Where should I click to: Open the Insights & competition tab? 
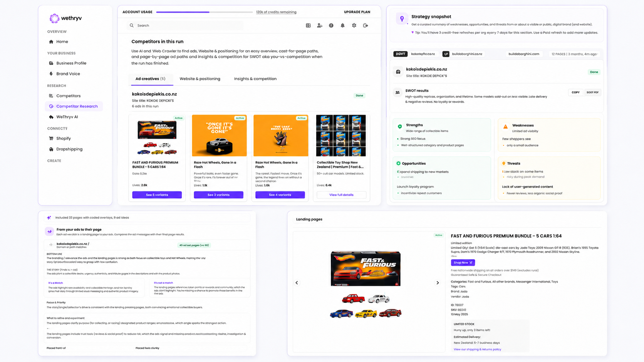255,79
